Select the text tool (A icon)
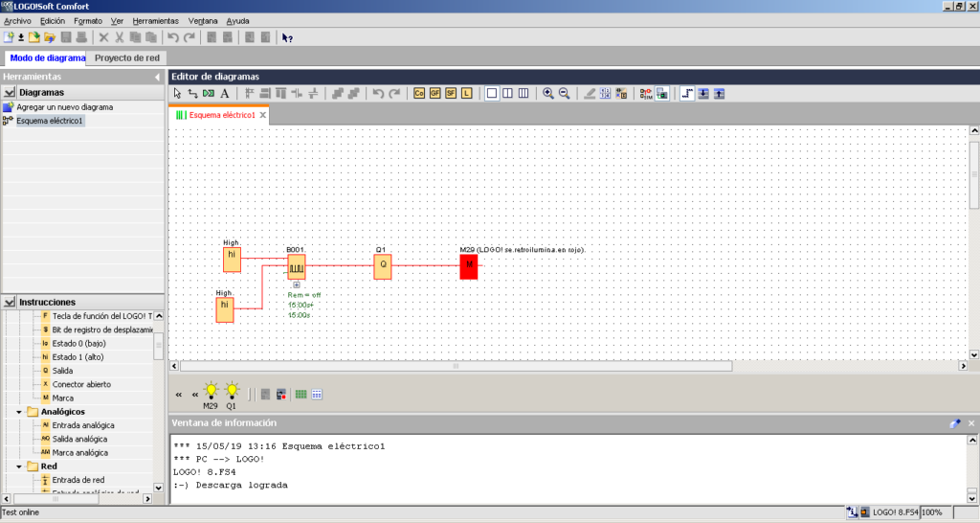Viewport: 980px width, 523px height. pyautogui.click(x=224, y=93)
